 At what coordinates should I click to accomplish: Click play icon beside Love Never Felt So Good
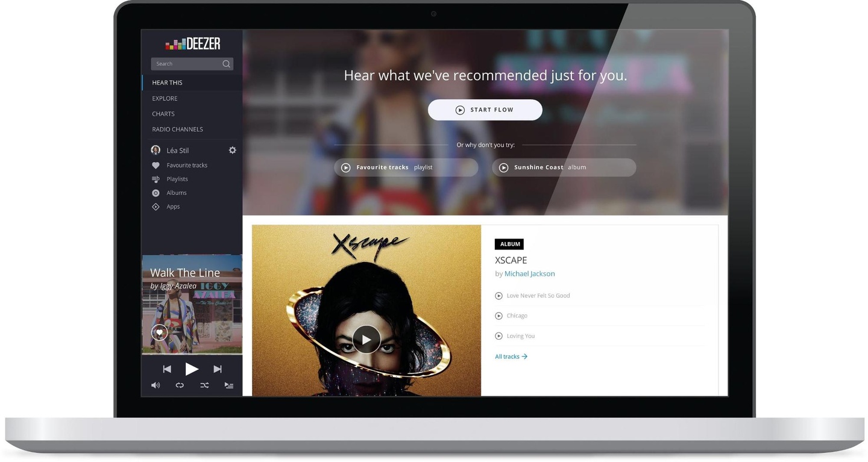(498, 296)
